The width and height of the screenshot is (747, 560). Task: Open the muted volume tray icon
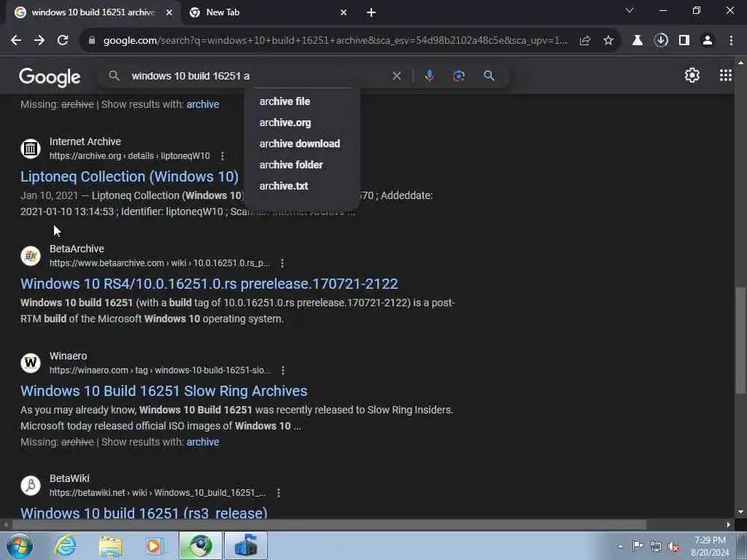[673, 546]
